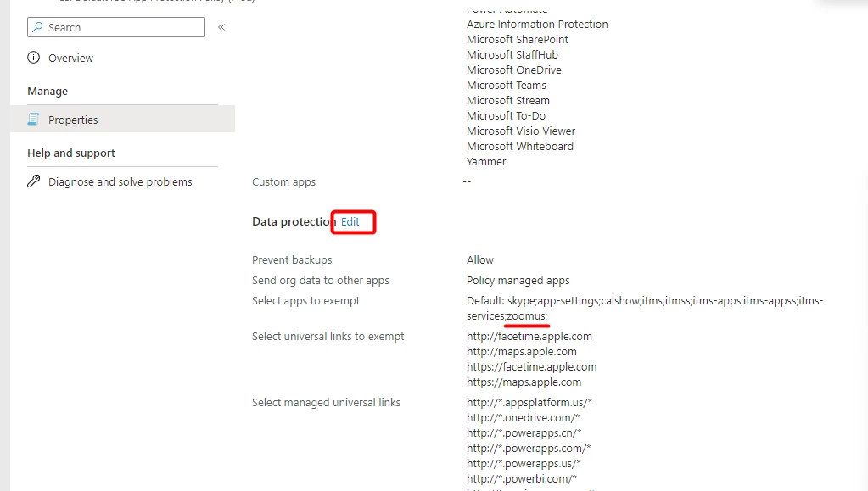Click the Custom apps label

[283, 182]
